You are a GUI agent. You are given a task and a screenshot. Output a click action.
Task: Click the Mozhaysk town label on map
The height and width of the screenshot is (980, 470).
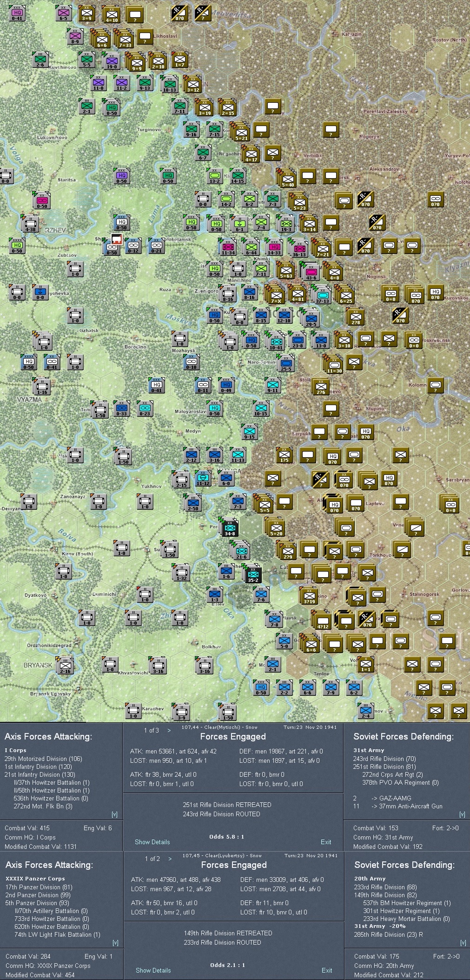(x=184, y=350)
